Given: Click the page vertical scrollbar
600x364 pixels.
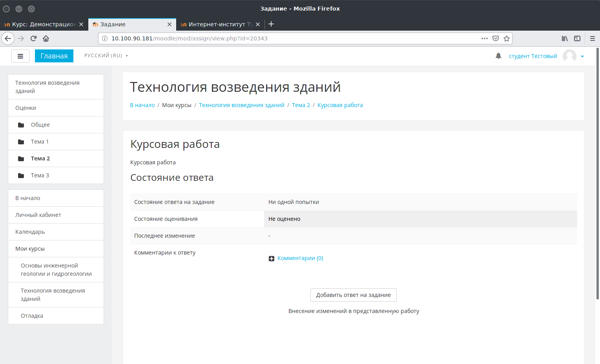Looking at the screenshot, I should tap(598, 173).
